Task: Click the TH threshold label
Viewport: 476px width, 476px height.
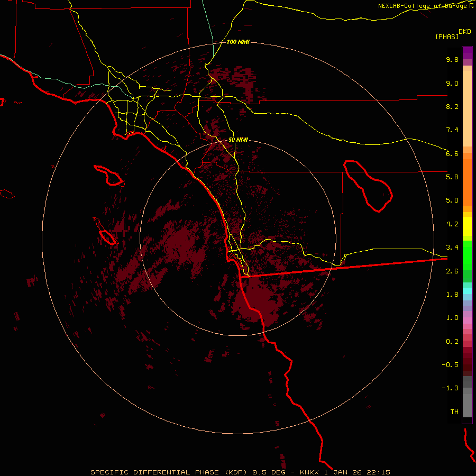Action: (454, 412)
